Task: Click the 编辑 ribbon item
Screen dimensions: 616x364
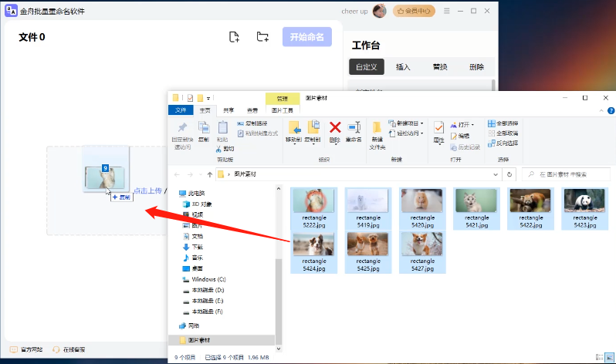Action: [x=460, y=136]
